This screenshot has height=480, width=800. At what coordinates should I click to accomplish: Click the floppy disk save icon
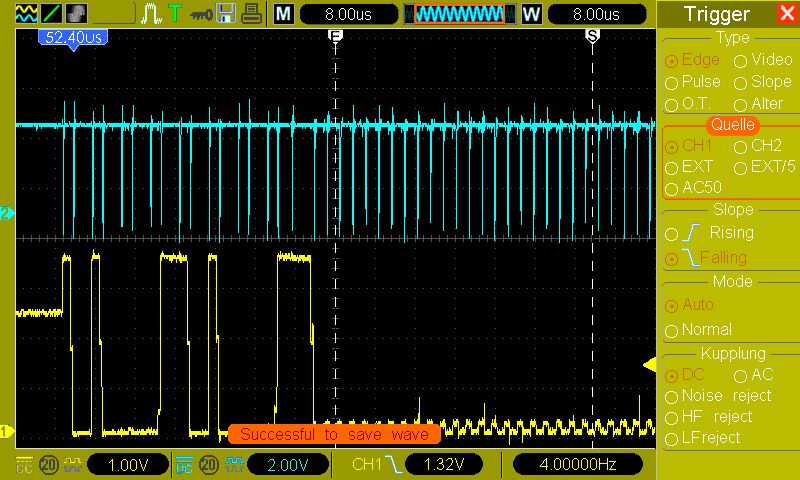(226, 14)
